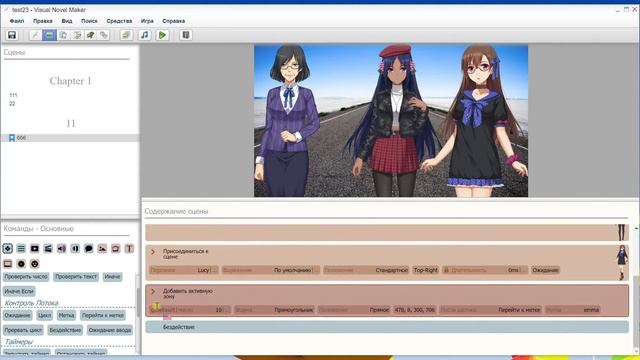
Task: Select the first Команды category icon, Основные
Action: (8, 249)
